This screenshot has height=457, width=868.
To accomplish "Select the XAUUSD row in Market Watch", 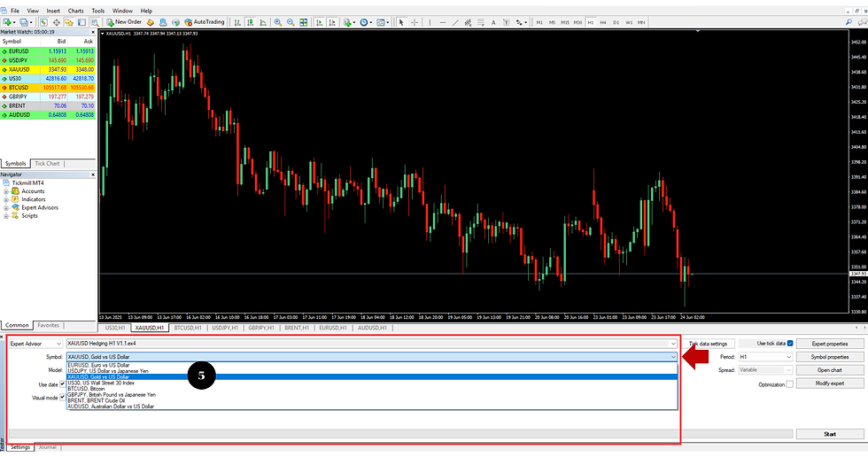I will [x=48, y=69].
